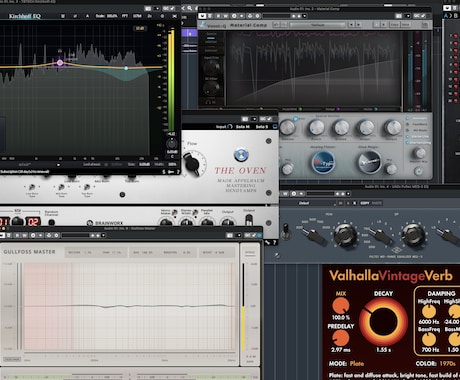
Task: Select the purple EQ band node in Kirchhoff EQ
Action: [60, 62]
